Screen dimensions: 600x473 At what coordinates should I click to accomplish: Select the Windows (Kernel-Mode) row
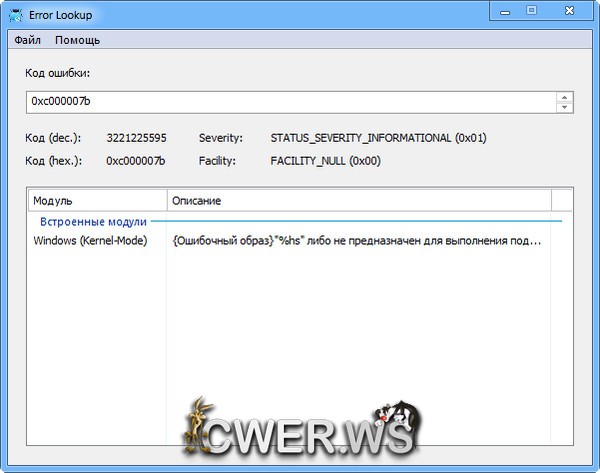tap(91, 241)
